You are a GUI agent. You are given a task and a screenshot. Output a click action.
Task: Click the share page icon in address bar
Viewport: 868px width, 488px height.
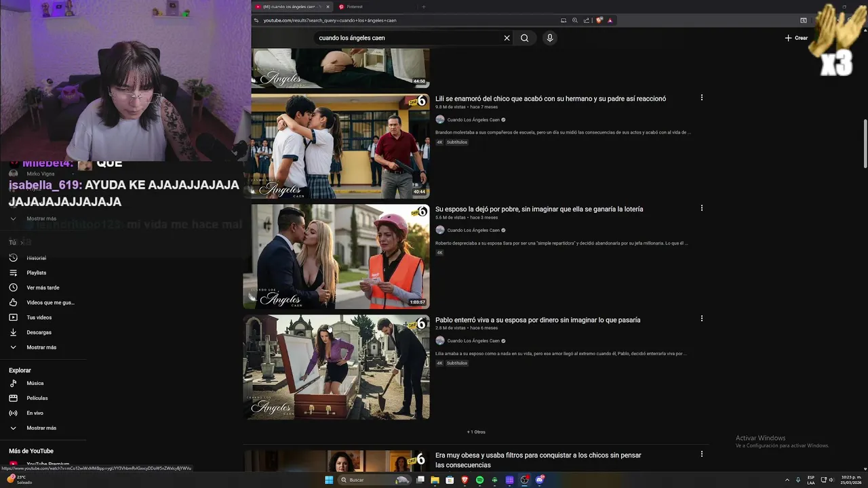[587, 20]
